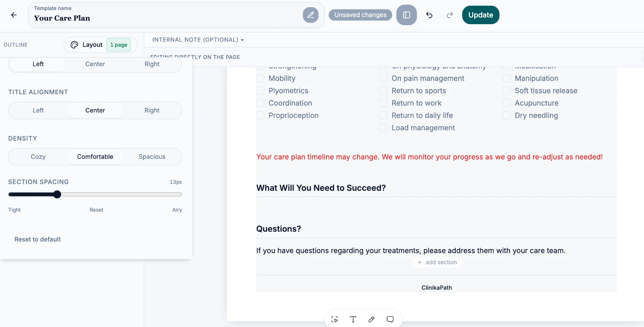The image size is (644, 327).
Task: Click the plus icon beside add section
Action: (420, 262)
